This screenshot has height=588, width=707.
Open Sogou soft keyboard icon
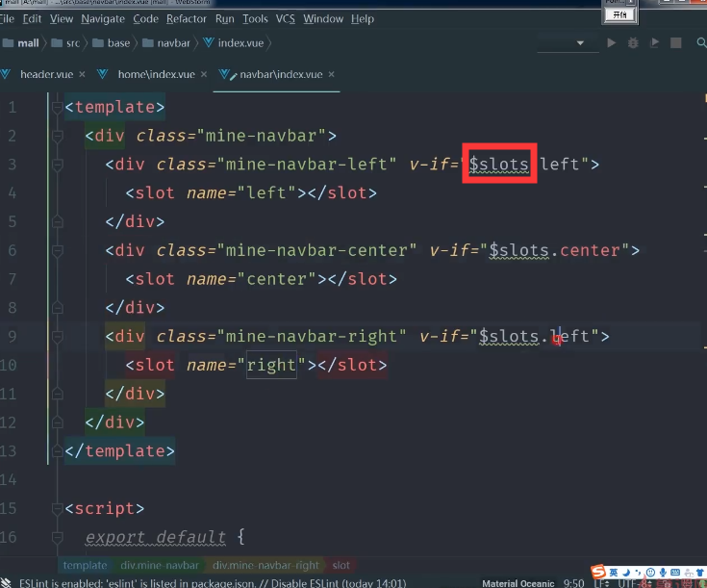(x=675, y=573)
